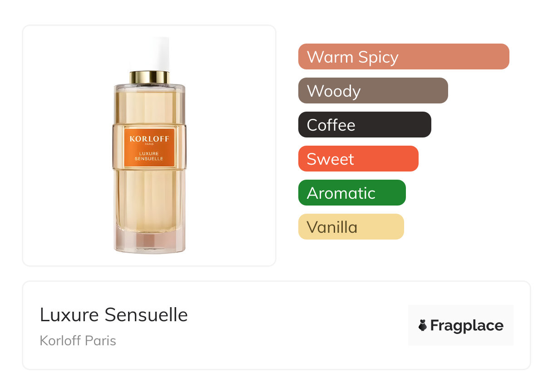Click the Fragplace wordmark text
This screenshot has width=553, height=392.
click(467, 325)
